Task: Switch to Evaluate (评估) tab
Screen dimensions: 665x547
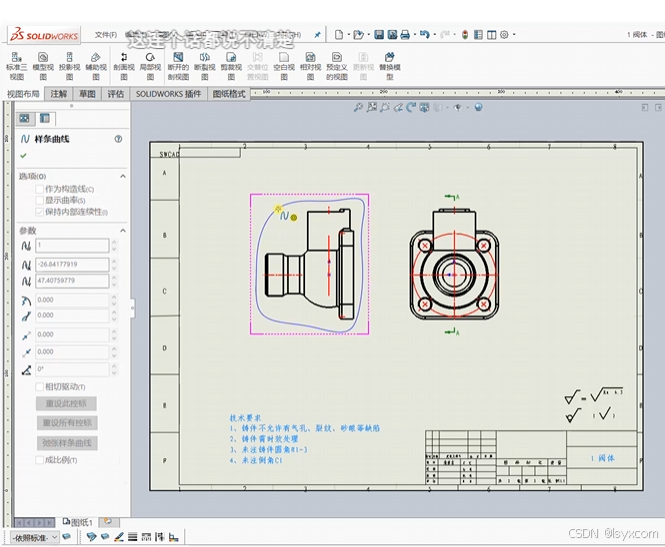Action: tap(115, 94)
